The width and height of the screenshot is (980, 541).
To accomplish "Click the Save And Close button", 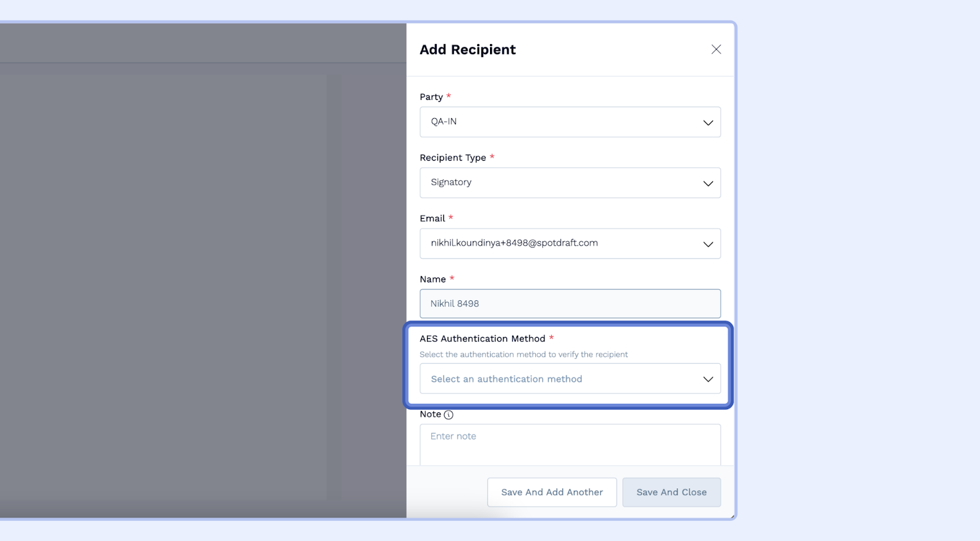I will pyautogui.click(x=671, y=492).
